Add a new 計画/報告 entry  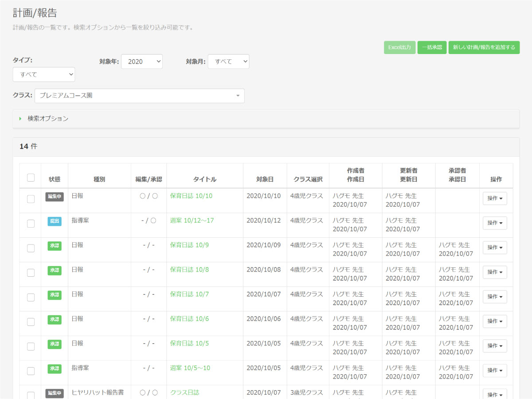click(484, 47)
